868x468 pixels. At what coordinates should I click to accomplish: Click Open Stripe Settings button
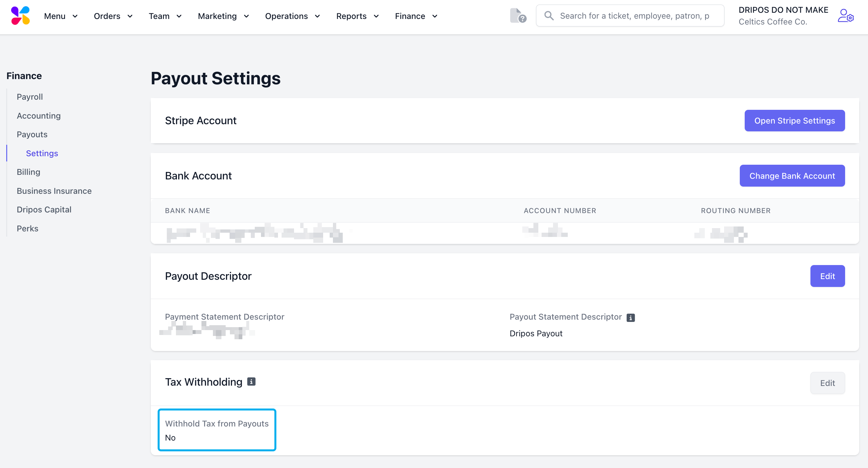pos(794,121)
